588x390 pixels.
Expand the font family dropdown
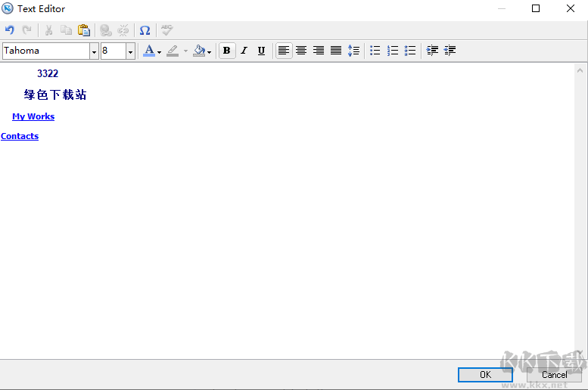(94, 51)
